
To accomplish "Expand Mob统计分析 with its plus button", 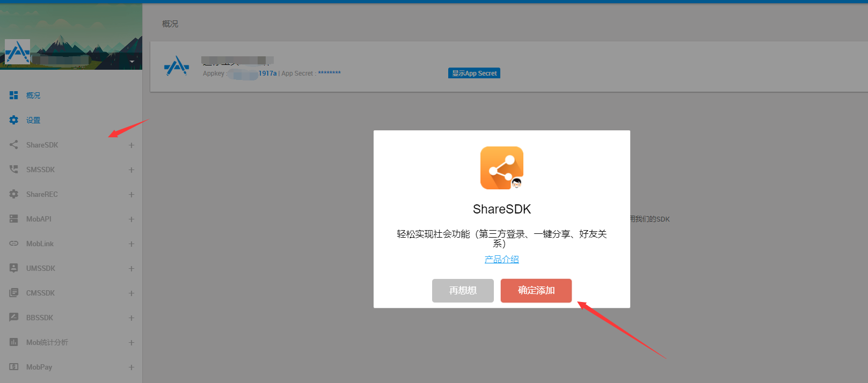I will pyautogui.click(x=131, y=343).
